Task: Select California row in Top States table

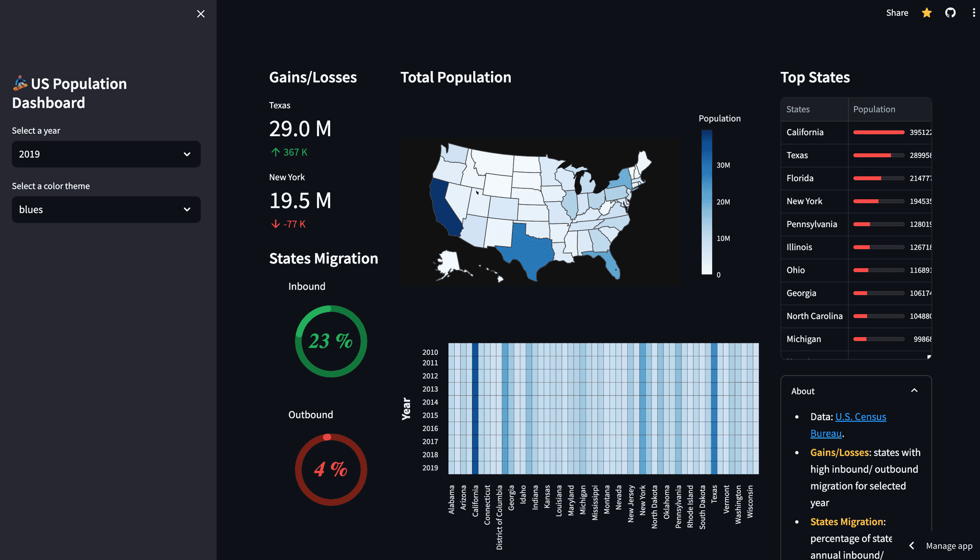Action: click(x=855, y=132)
